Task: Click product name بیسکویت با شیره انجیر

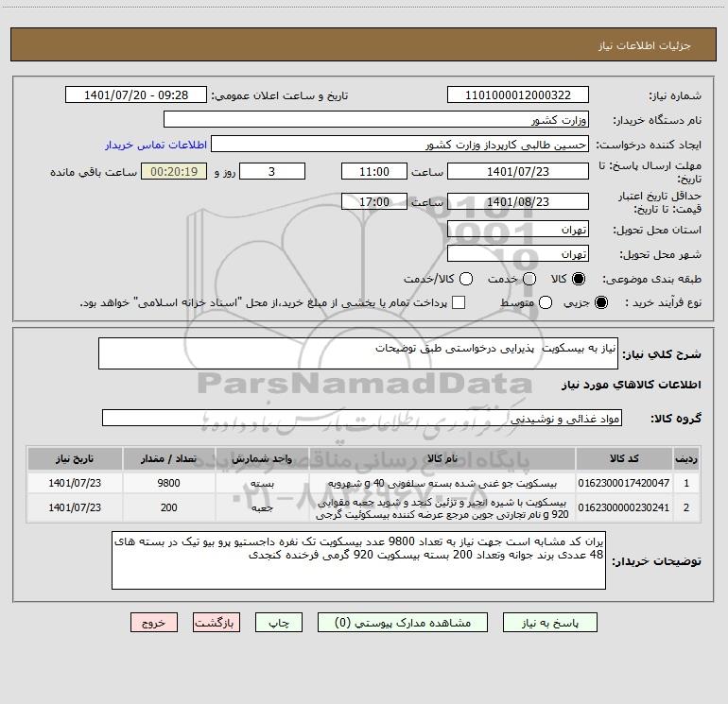Action: [442, 508]
